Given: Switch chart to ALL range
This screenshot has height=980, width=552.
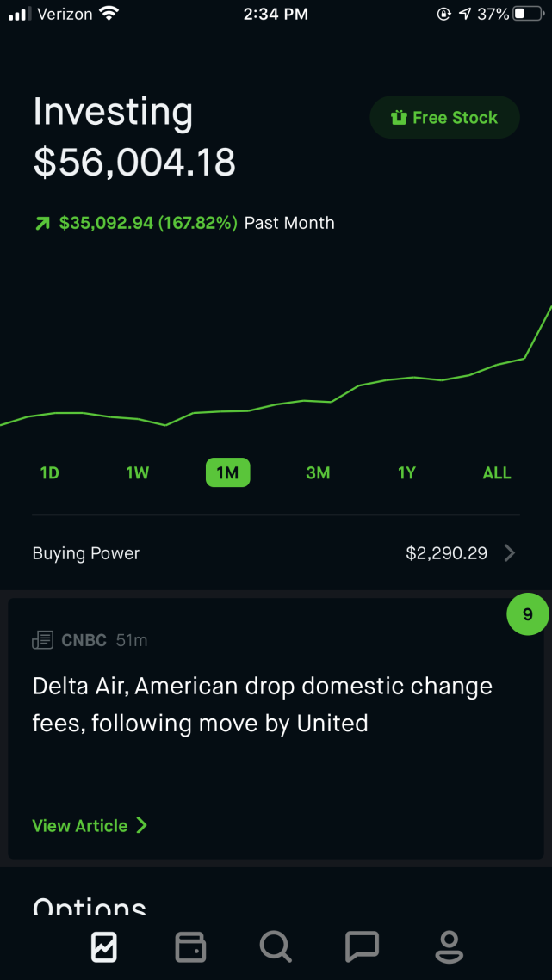Looking at the screenshot, I should [x=497, y=473].
